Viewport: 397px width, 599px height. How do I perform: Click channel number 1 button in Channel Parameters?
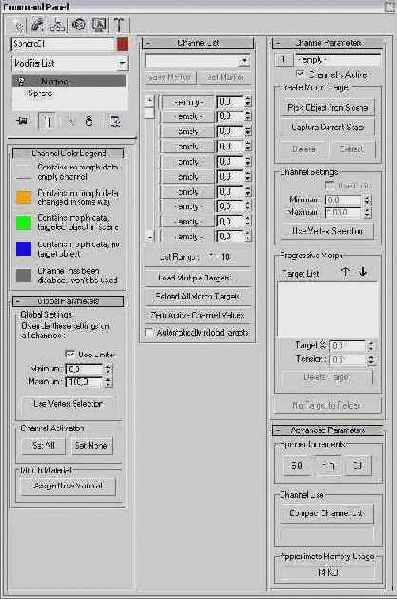pos(283,59)
